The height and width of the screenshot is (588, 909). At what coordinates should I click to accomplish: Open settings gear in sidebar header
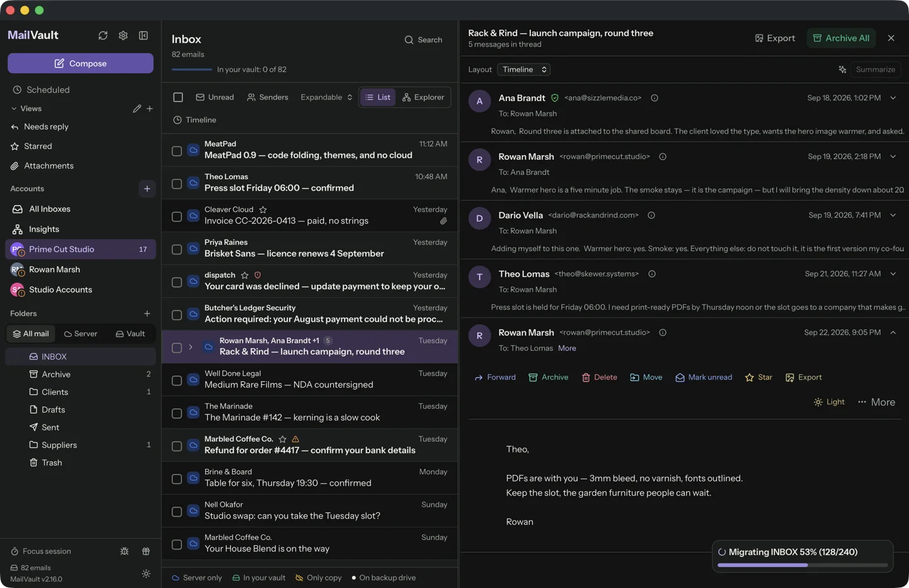point(123,35)
